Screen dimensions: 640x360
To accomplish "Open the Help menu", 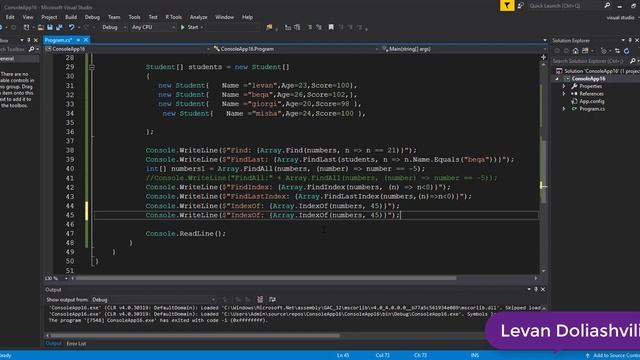I will 247,17.
